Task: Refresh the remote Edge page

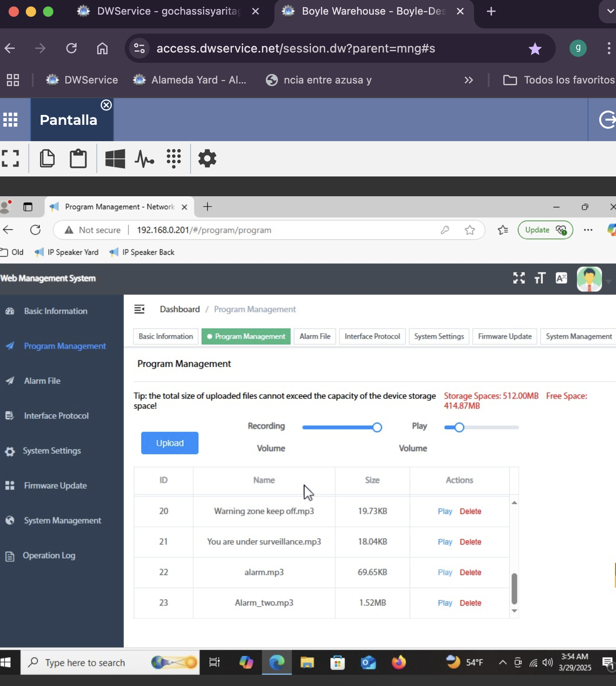Action: 35,230
